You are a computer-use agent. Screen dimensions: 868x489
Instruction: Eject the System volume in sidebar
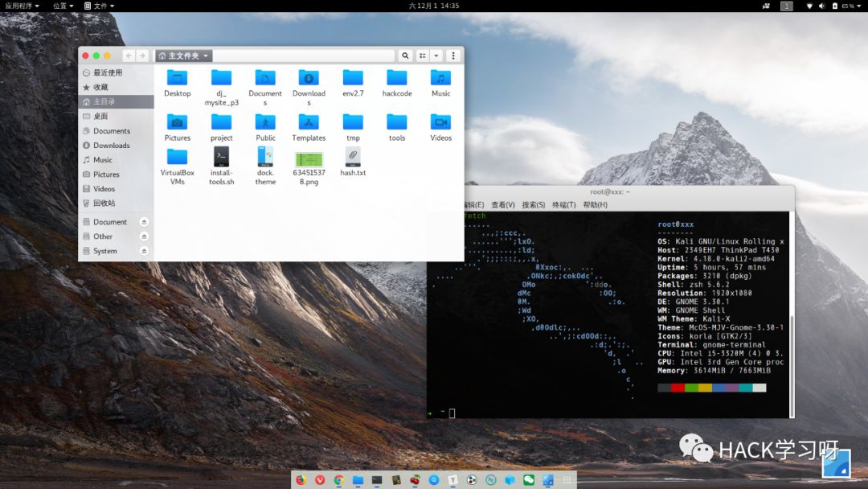click(x=144, y=251)
